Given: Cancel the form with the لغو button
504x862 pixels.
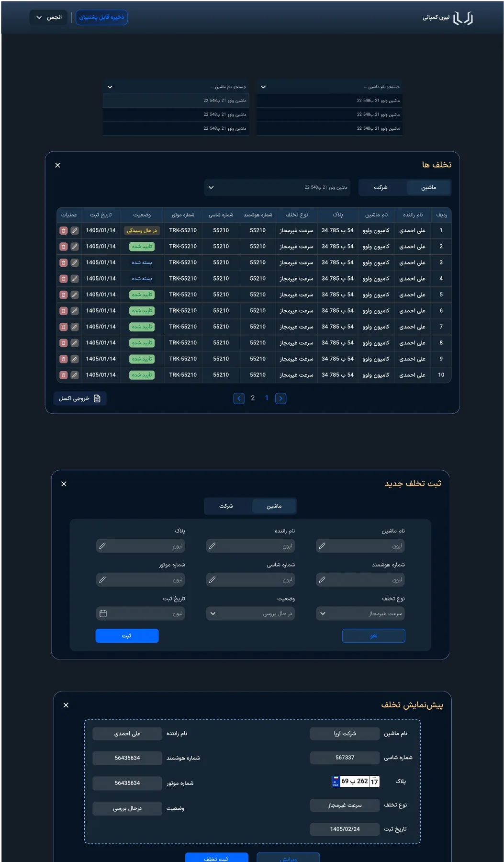Looking at the screenshot, I should [x=374, y=636].
